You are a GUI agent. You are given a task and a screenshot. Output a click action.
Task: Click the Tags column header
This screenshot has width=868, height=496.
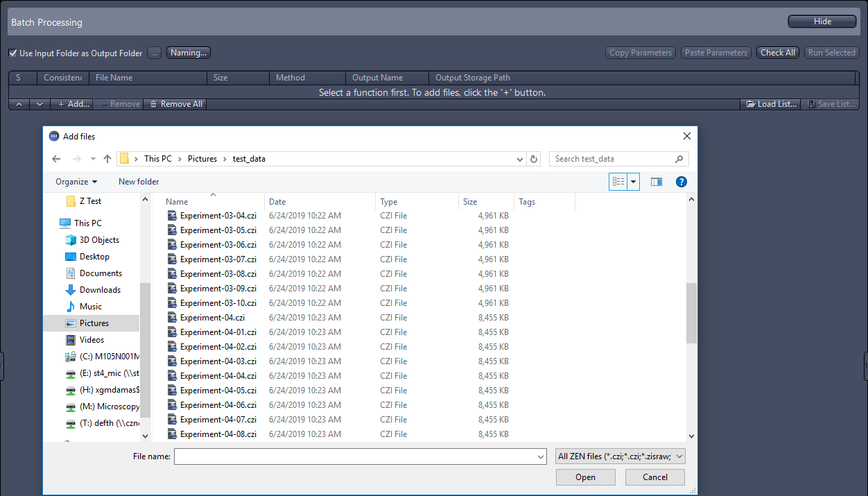tap(544, 202)
